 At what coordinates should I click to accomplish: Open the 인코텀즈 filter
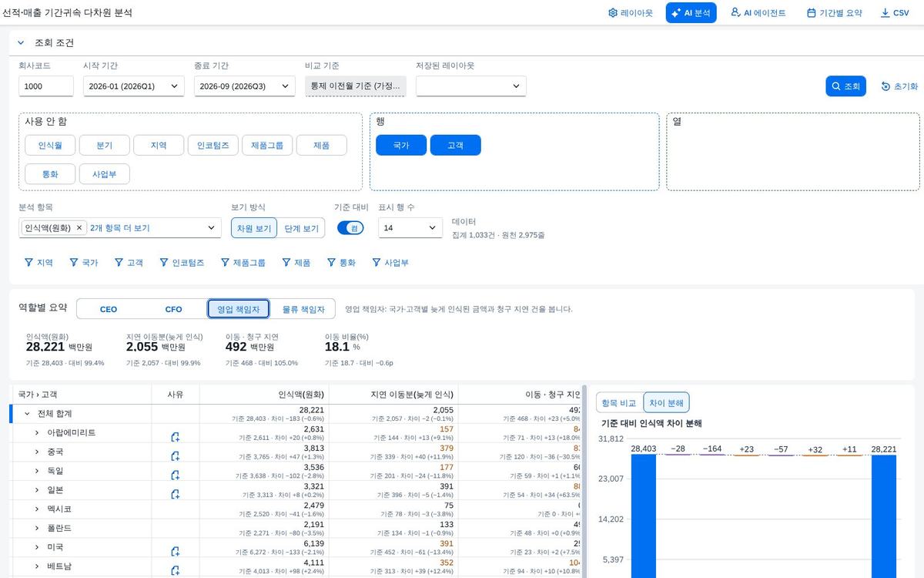coord(182,263)
